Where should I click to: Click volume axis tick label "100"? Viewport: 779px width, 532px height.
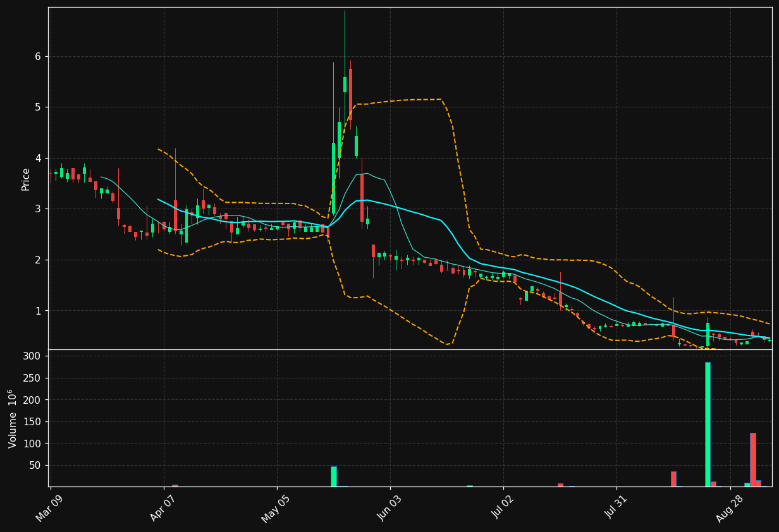[x=33, y=444]
